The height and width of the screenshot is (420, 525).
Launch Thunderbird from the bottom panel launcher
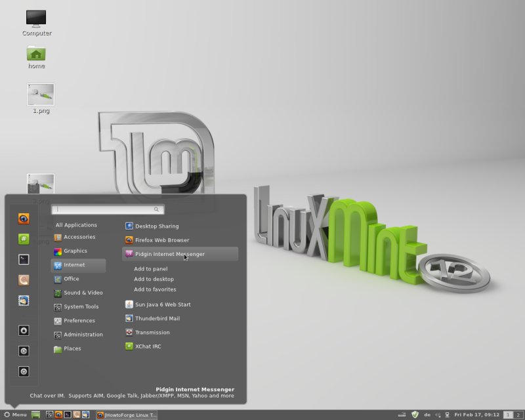[86, 415]
